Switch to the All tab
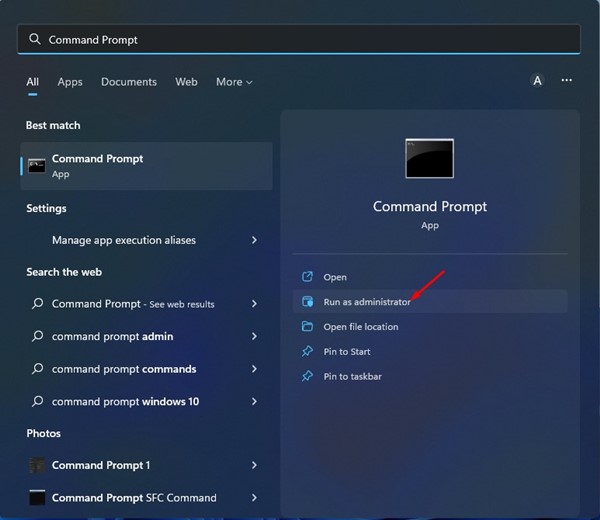 [x=33, y=82]
